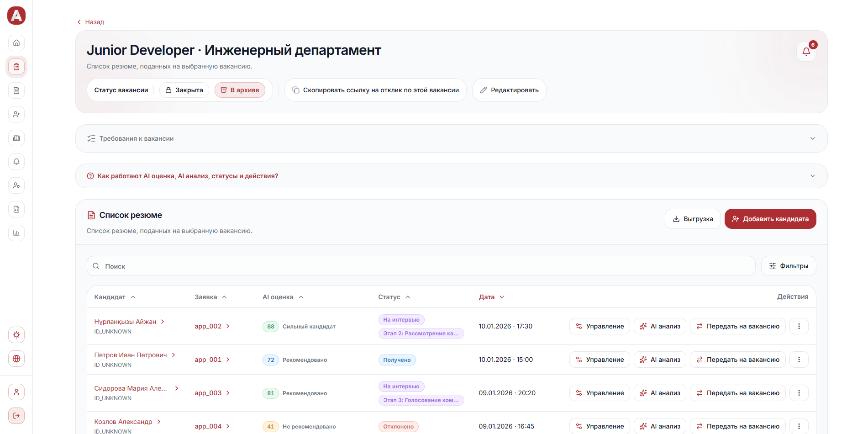Open the user settings icon in the sidebar
Viewport: 868px width, 434px height.
click(x=16, y=185)
